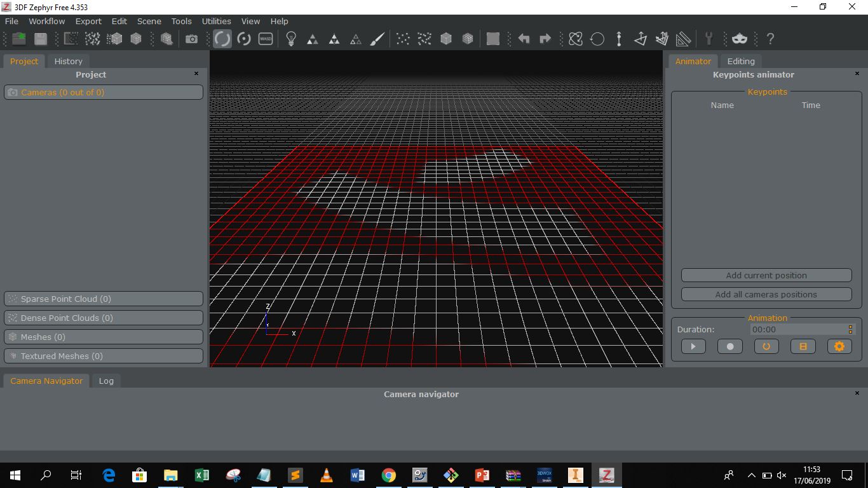Click the question mark help icon
The width and height of the screenshot is (868, 488).
[x=770, y=39]
